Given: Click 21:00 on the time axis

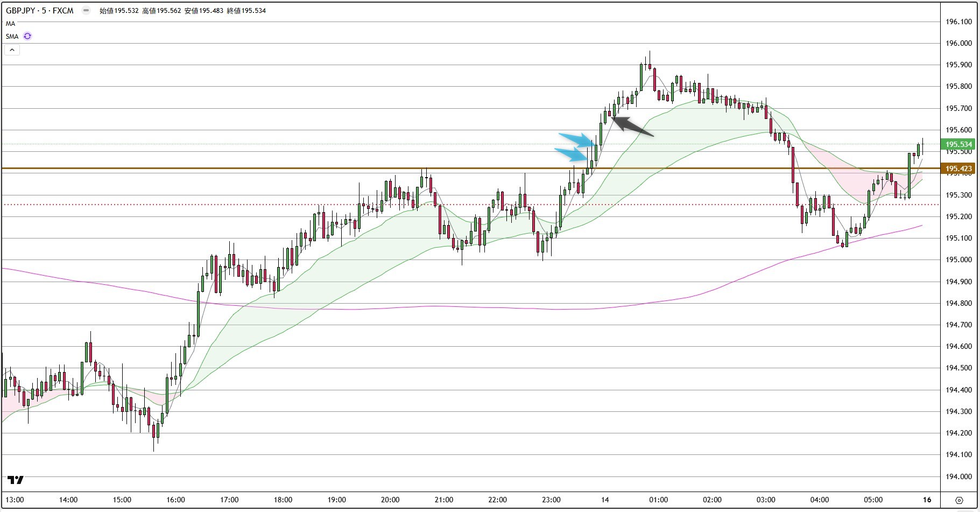Looking at the screenshot, I should [x=444, y=500].
